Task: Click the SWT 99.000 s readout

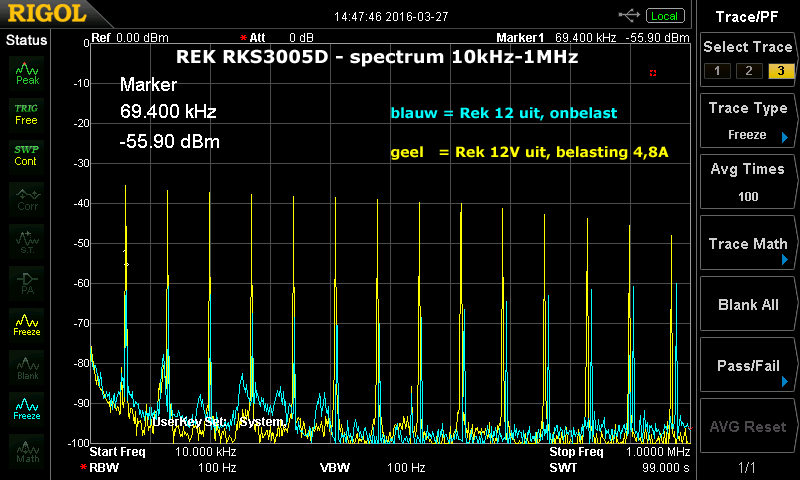Action: pyautogui.click(x=619, y=467)
